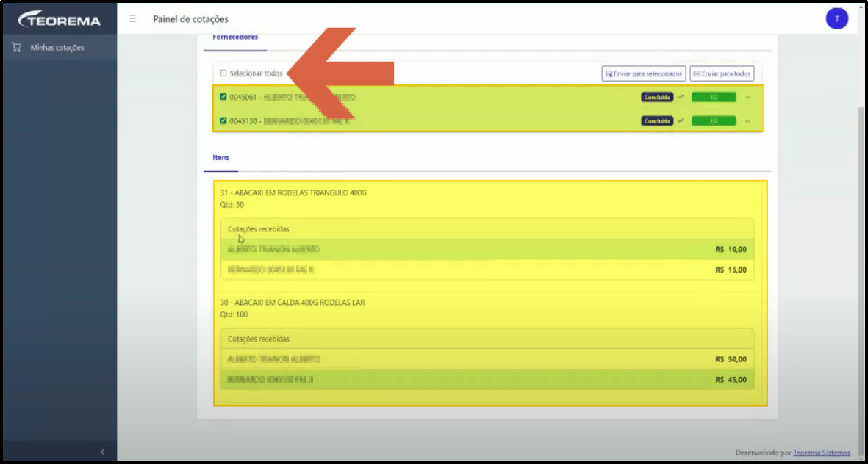
Task: Collapse the sidebar with the chevron arrow
Action: 102,452
